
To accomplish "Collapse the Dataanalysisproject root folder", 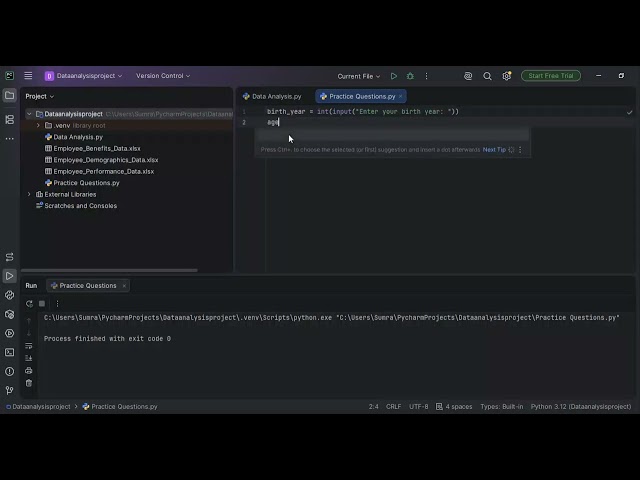I will click(x=29, y=114).
